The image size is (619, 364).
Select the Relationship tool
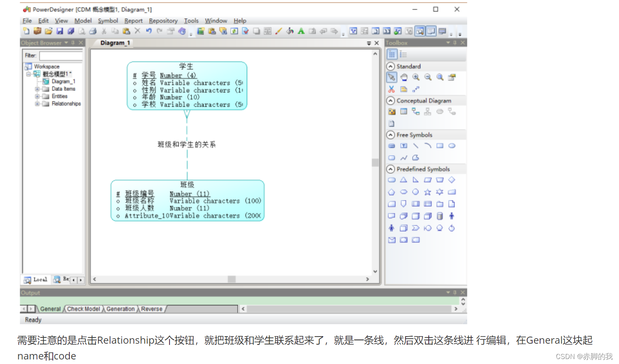click(415, 111)
